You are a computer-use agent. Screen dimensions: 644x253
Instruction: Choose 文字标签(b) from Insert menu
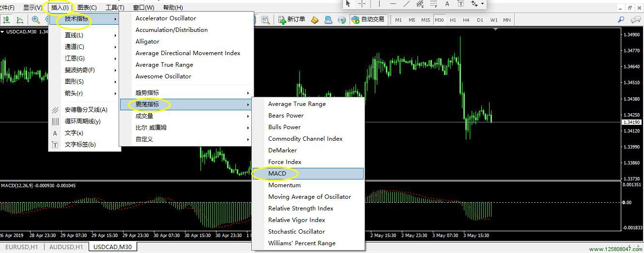pyautogui.click(x=84, y=145)
